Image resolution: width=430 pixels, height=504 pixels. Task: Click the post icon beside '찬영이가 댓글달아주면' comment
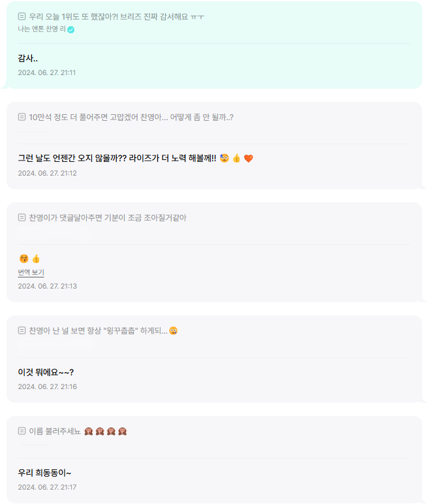click(22, 217)
